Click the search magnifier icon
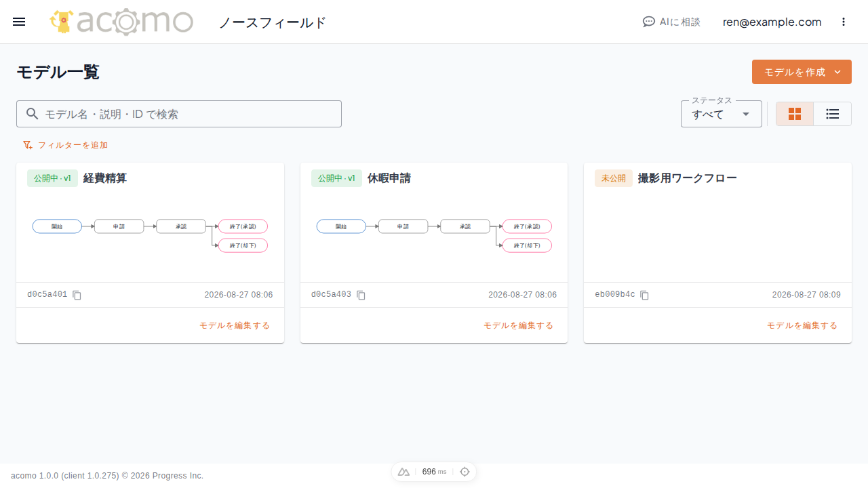 click(x=32, y=114)
